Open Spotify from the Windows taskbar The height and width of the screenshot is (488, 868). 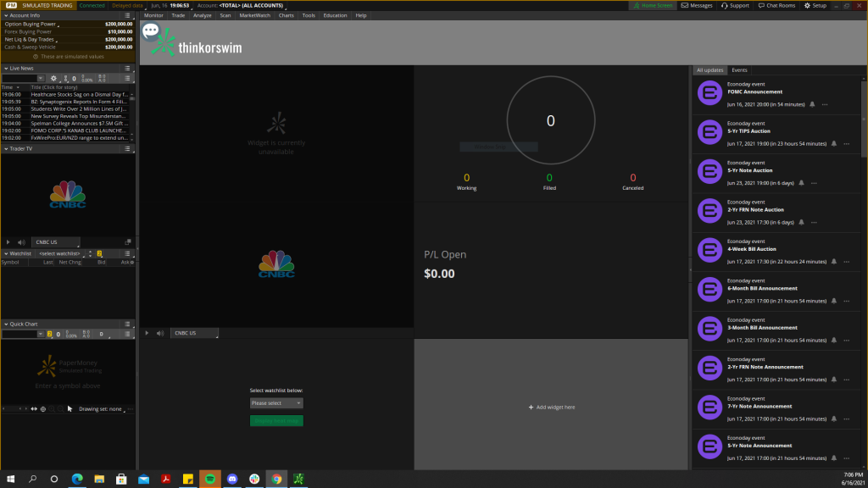(x=210, y=480)
